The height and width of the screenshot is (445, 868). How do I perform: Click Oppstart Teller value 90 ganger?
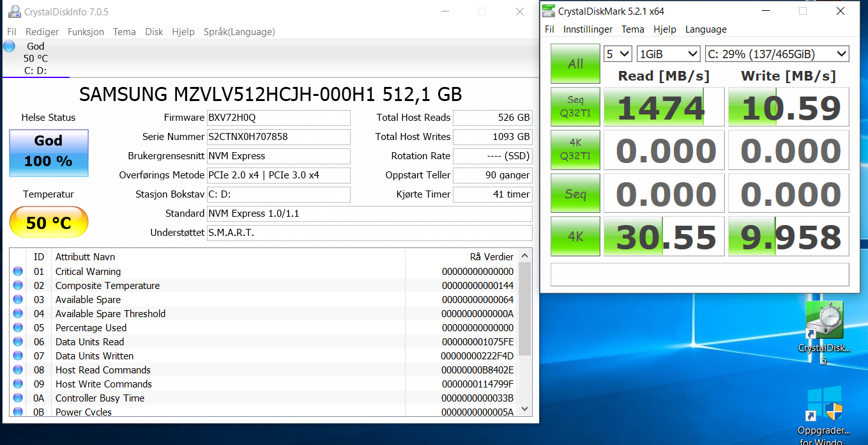point(492,175)
